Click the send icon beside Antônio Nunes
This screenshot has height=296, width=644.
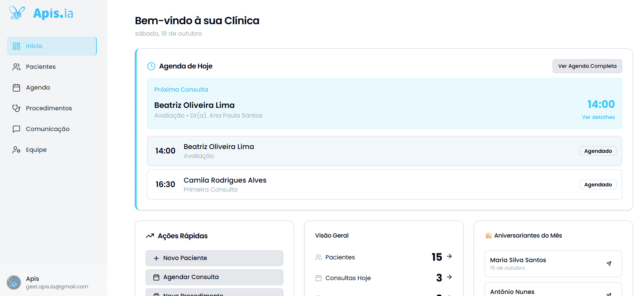(x=609, y=293)
